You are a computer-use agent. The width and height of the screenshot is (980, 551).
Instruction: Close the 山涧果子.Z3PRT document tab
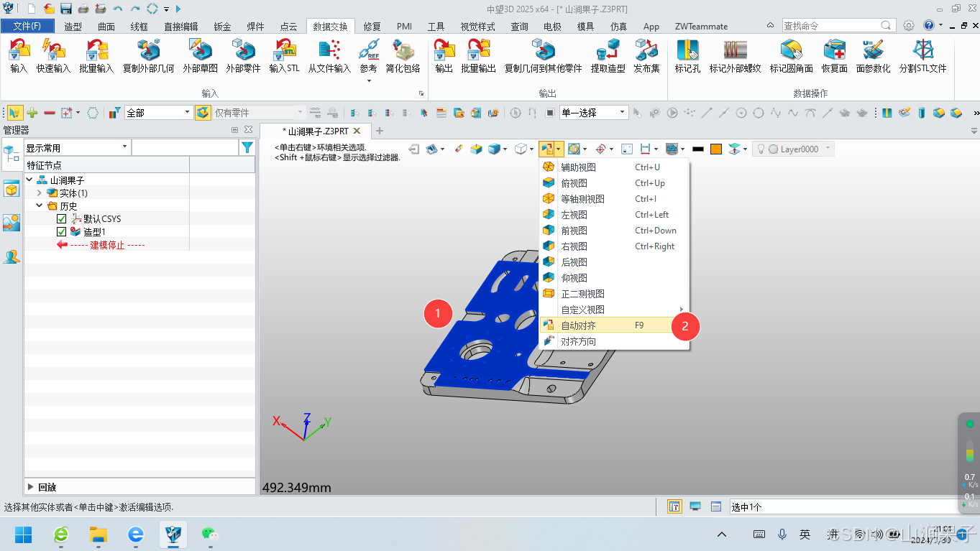pyautogui.click(x=357, y=131)
